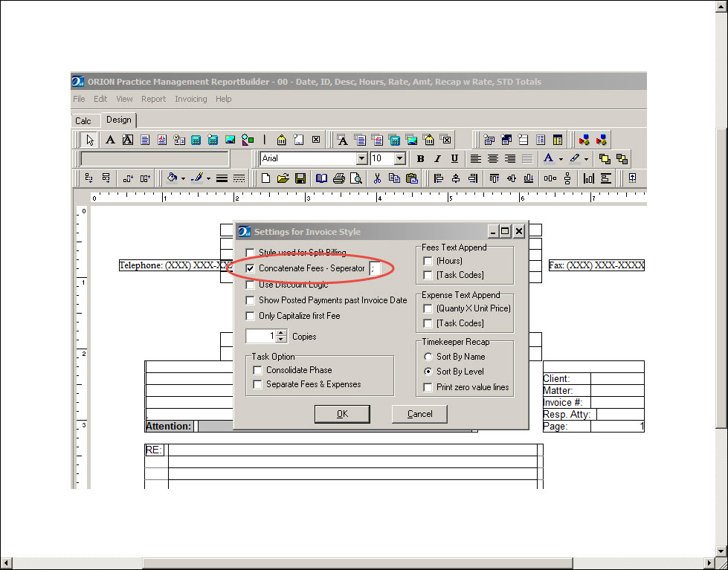Choose the Calculator variable component
Viewport: 728px width, 570px height.
196,140
